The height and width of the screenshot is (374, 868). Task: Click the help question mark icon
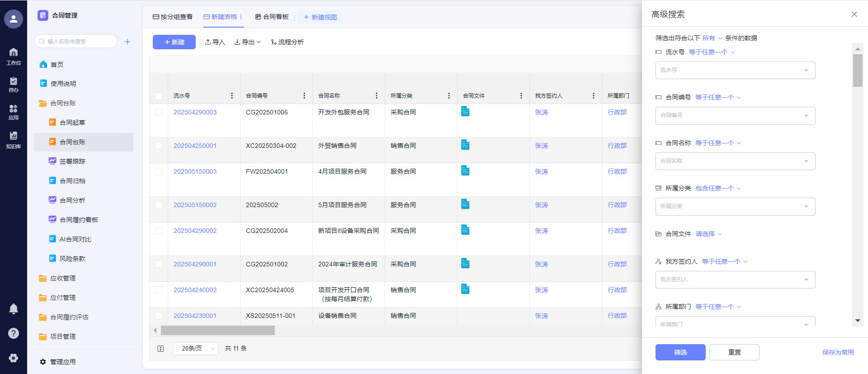pyautogui.click(x=14, y=333)
